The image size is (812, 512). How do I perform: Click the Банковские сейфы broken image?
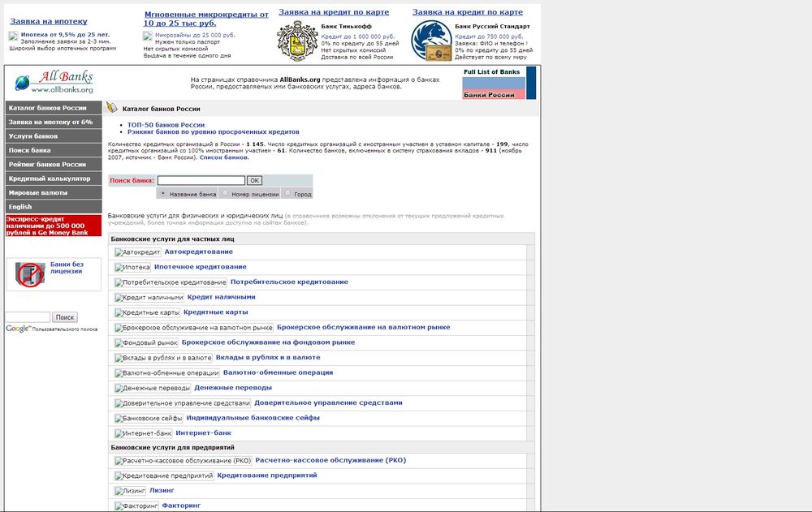click(x=149, y=418)
